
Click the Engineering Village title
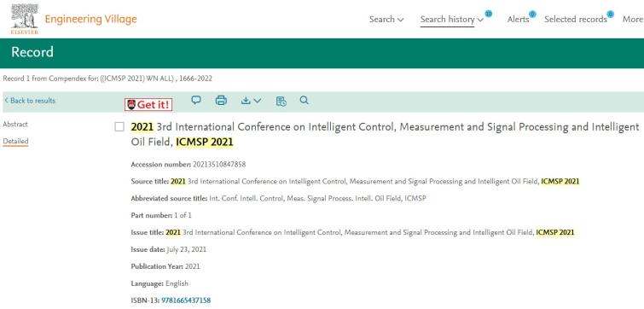pyautogui.click(x=90, y=19)
